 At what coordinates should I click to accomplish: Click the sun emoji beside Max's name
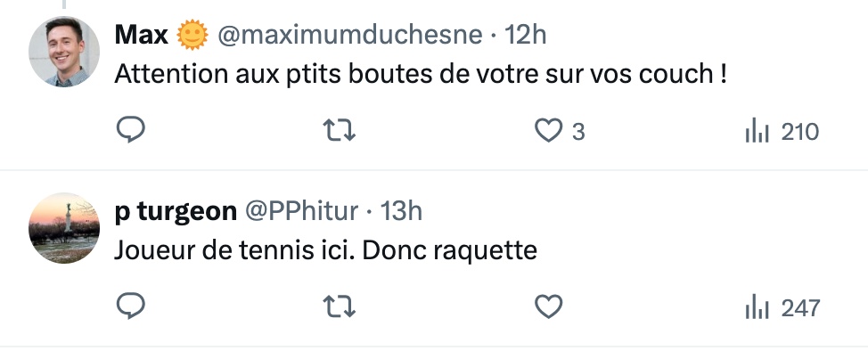point(192,35)
